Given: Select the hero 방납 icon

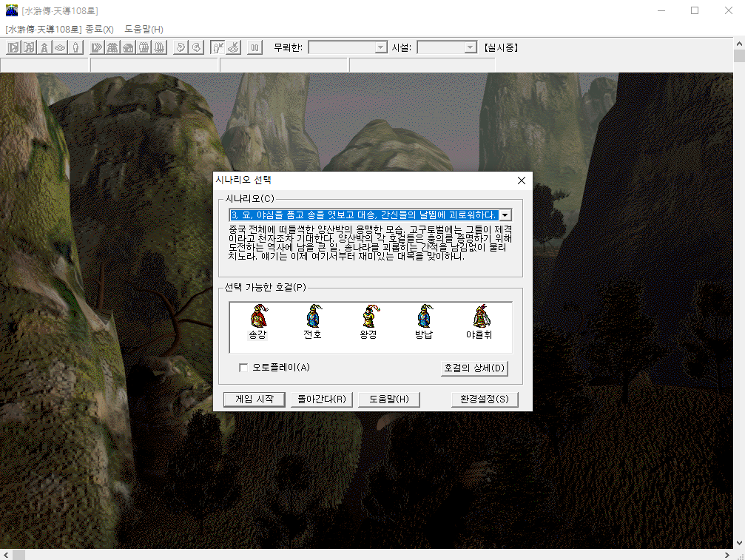Looking at the screenshot, I should pyautogui.click(x=424, y=322).
